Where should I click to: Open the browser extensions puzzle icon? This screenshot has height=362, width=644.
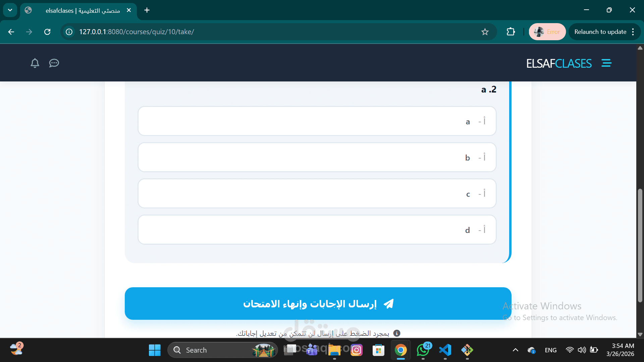[x=511, y=32]
